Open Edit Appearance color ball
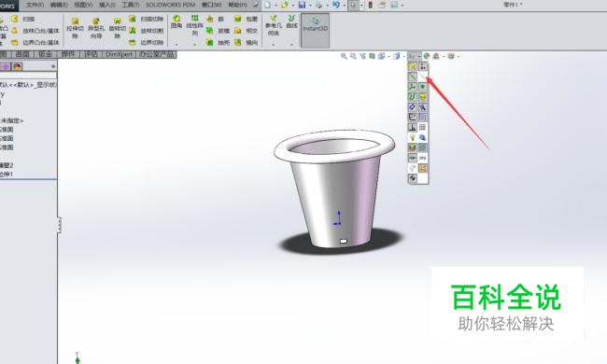This screenshot has width=607, height=364. point(427,56)
